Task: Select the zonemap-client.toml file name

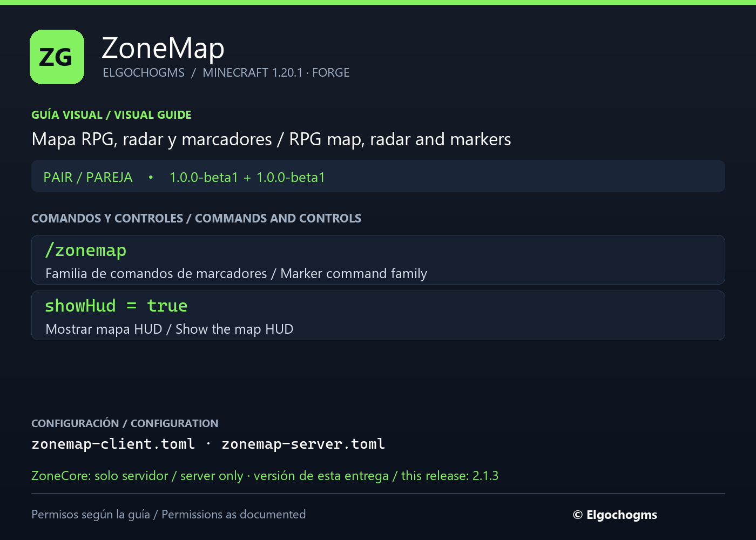Action: point(113,444)
